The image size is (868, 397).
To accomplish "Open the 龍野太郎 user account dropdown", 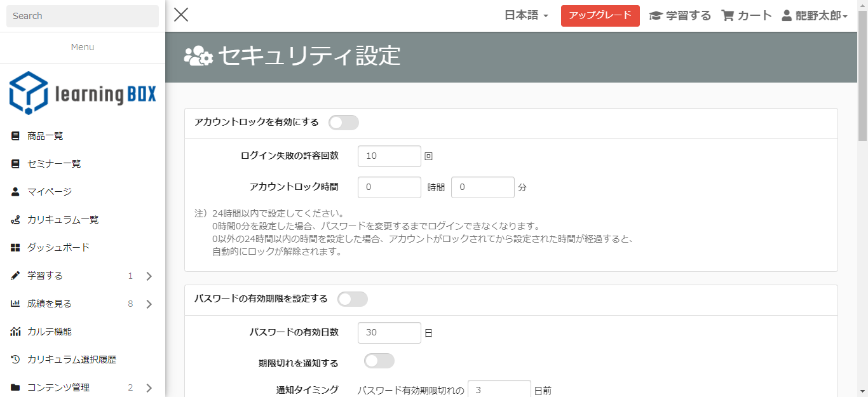I will coord(815,16).
